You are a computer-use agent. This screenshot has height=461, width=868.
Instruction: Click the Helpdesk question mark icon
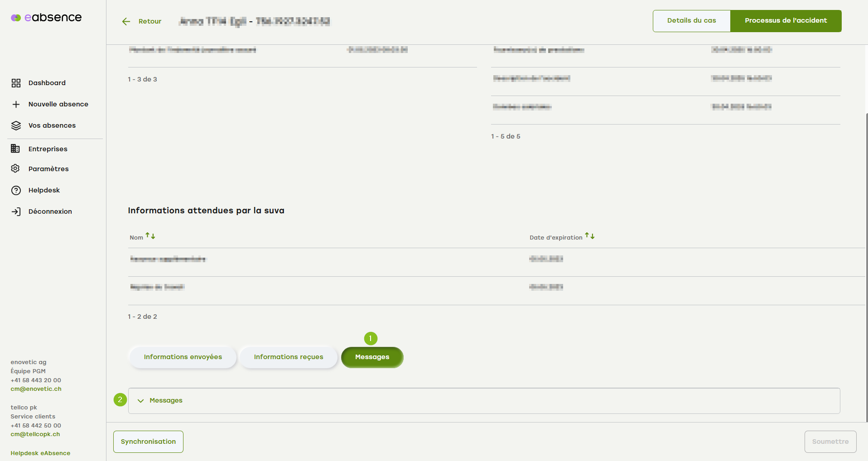[x=16, y=190]
